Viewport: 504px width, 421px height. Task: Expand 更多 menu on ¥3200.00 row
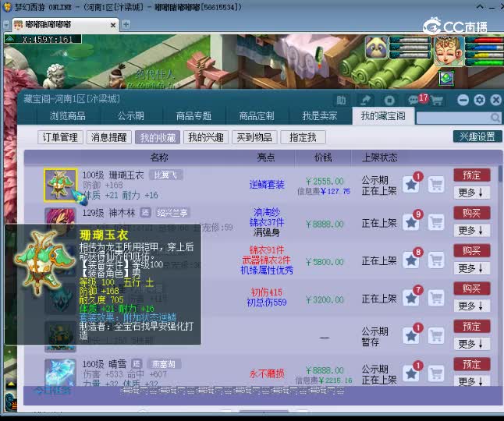pyautogui.click(x=472, y=306)
